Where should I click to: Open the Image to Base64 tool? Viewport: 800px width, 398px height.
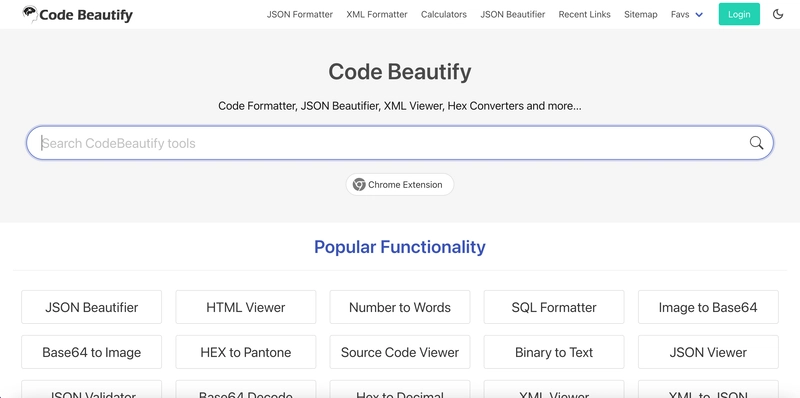pyautogui.click(x=708, y=307)
